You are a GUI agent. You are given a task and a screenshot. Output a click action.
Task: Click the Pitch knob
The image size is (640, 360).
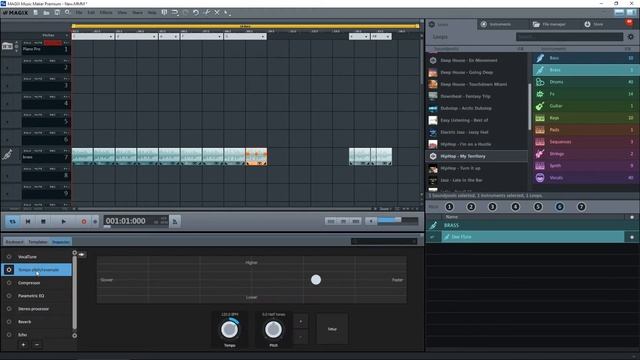click(x=273, y=329)
